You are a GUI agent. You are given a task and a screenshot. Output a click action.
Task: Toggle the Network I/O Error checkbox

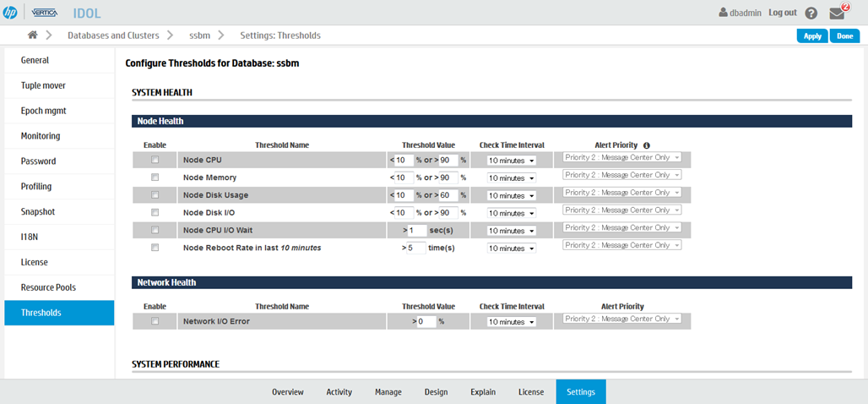coord(155,321)
